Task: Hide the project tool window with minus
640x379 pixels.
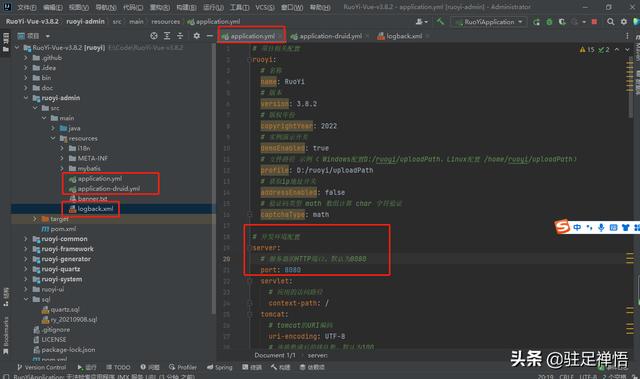Action: pyautogui.click(x=209, y=36)
